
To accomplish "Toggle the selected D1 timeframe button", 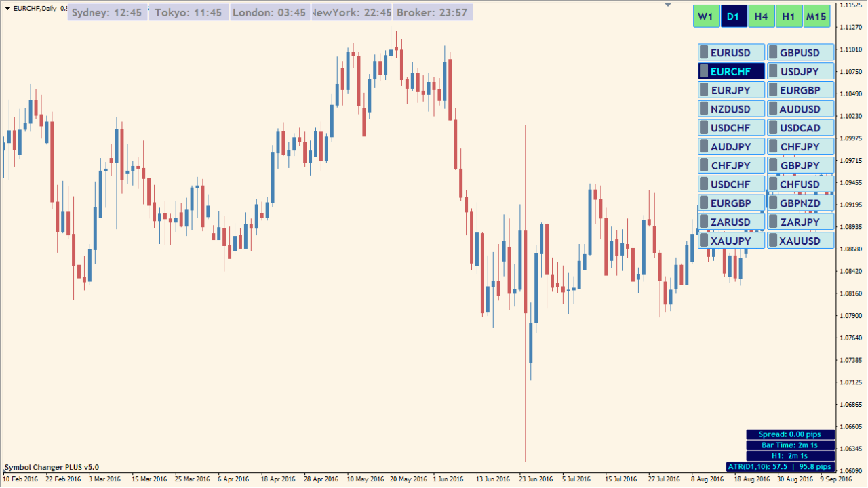I will (733, 17).
